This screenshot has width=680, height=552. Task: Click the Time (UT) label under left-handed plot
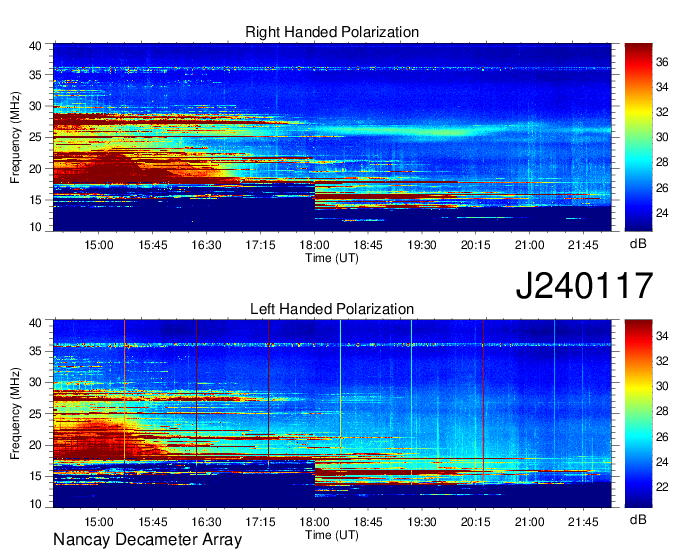tap(332, 535)
